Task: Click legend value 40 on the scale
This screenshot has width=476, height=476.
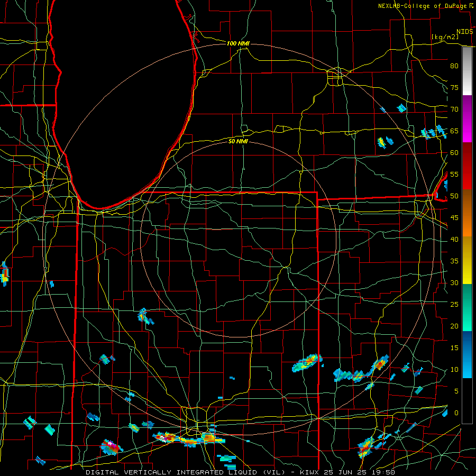Action: [454, 240]
